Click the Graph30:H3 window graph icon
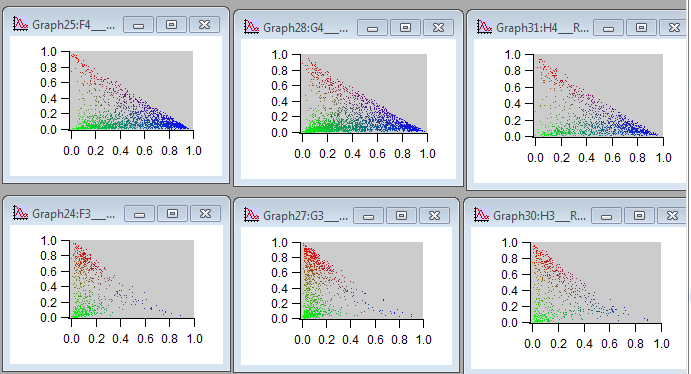Image resolution: width=691 pixels, height=374 pixels. (x=482, y=215)
